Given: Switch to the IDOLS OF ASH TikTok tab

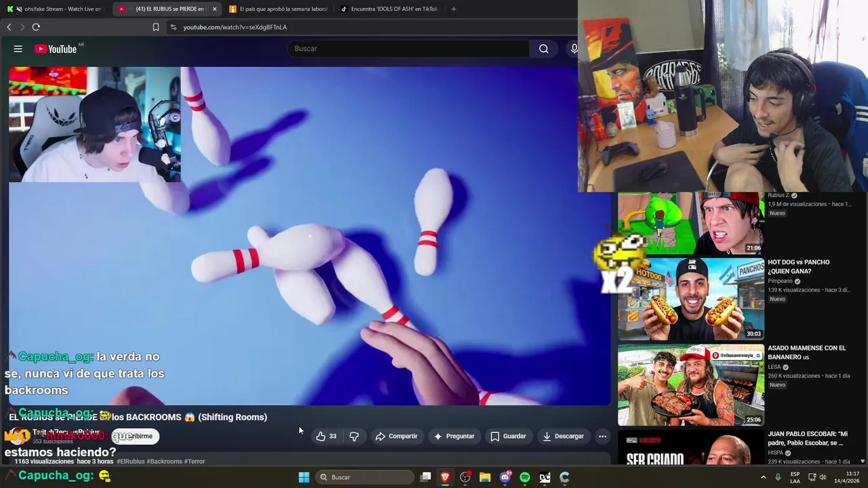Looking at the screenshot, I should 389,9.
